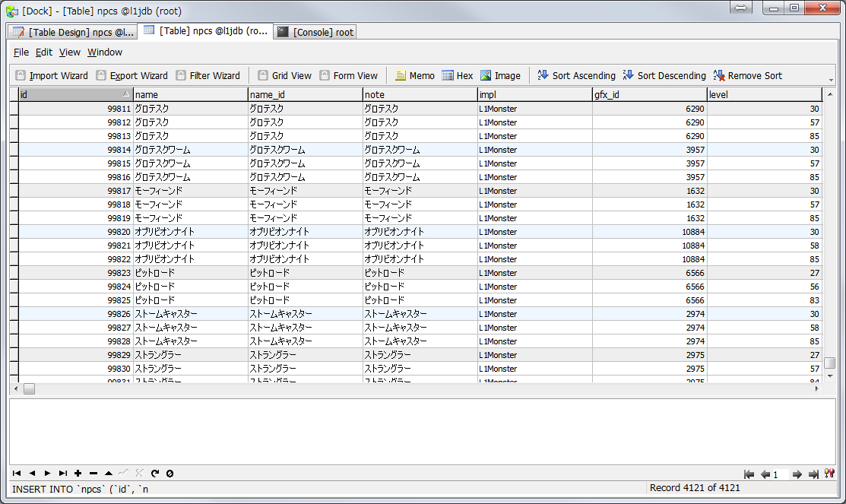Sort by the id column header
846x504 pixels.
pos(75,94)
